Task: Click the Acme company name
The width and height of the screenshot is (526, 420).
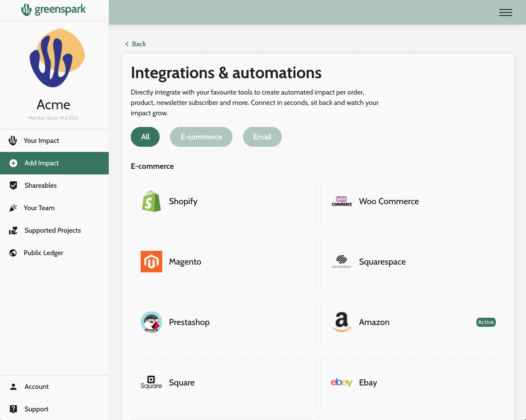Action: (x=54, y=104)
